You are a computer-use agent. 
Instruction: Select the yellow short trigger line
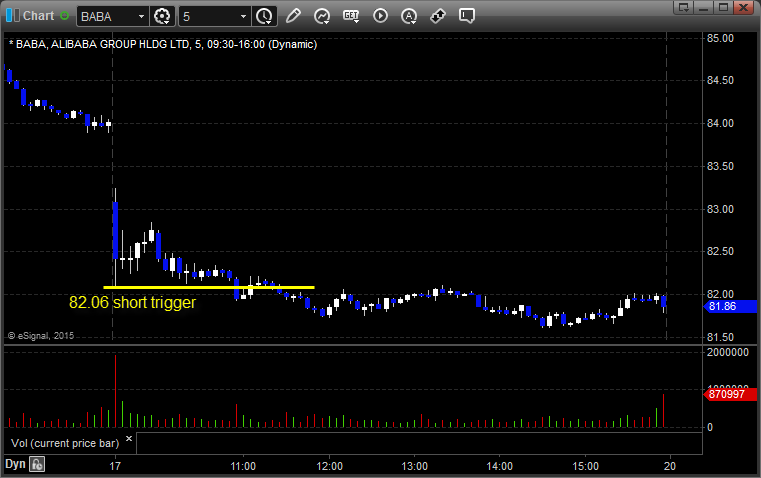coord(209,287)
